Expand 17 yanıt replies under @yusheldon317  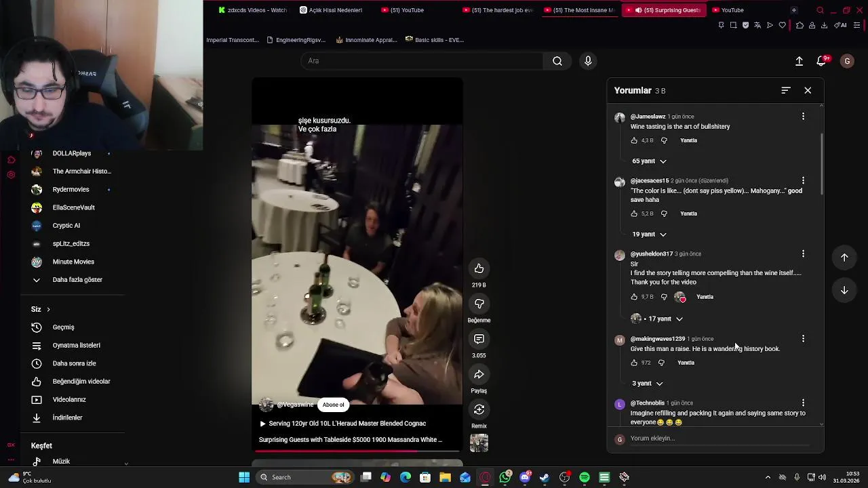656,319
